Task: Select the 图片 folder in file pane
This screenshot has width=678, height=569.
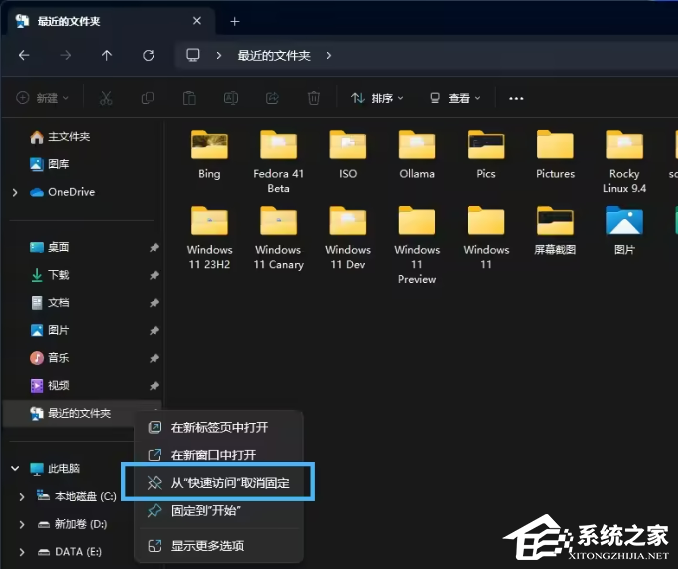Action: 624,230
